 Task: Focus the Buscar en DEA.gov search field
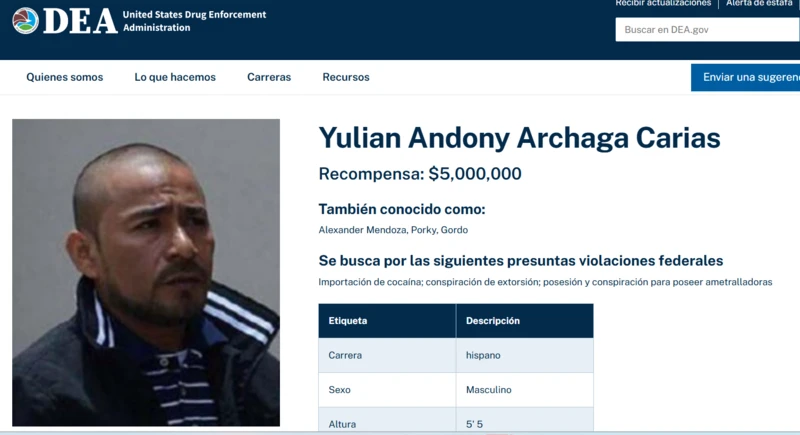708,30
